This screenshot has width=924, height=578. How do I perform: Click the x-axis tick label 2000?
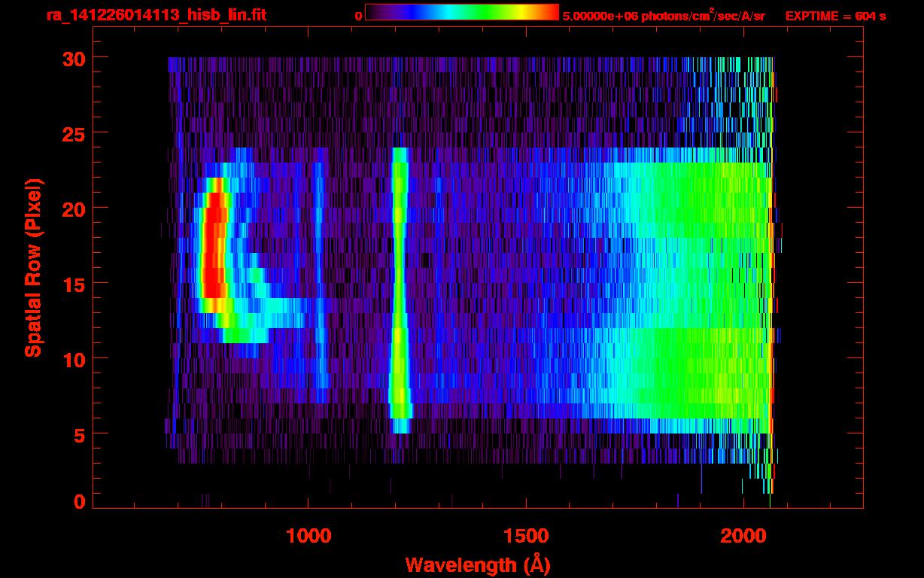click(743, 536)
